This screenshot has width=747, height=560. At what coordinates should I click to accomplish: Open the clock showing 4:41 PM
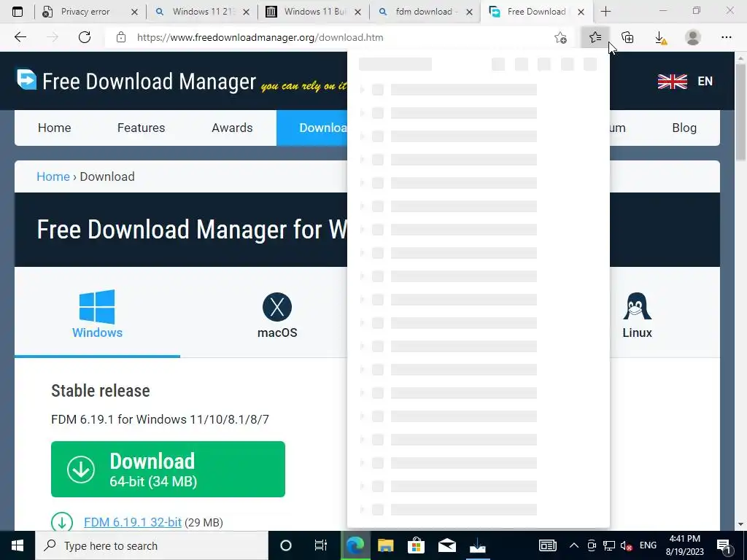pos(684,545)
